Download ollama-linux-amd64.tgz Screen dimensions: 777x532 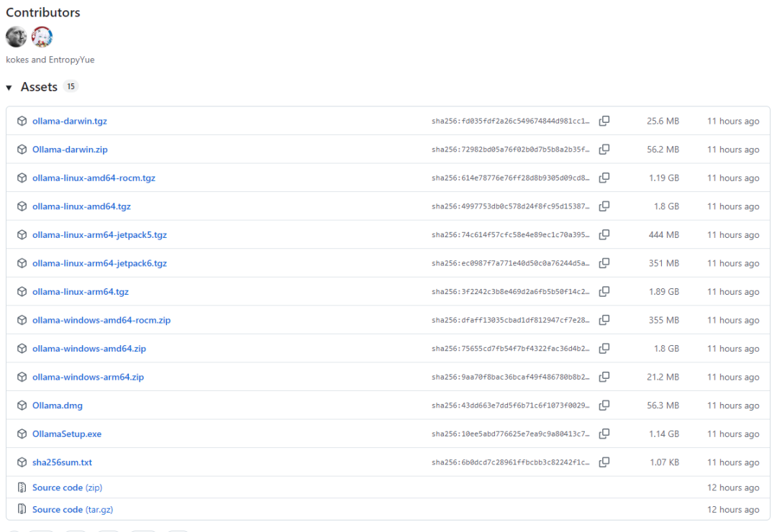click(x=81, y=206)
